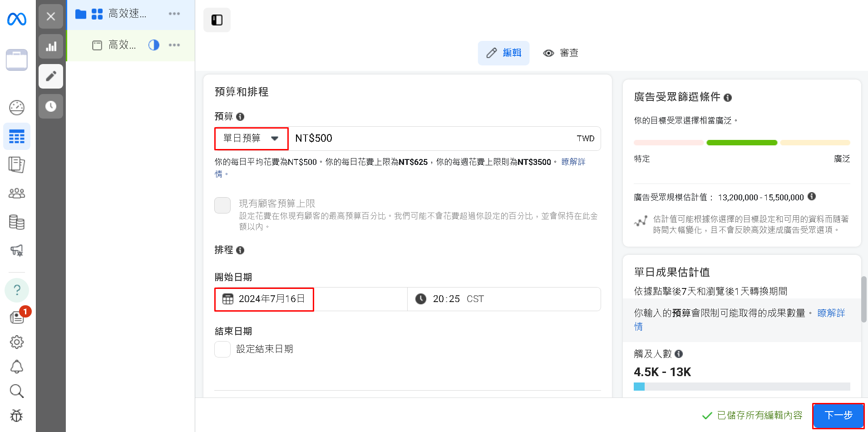Open the bug report icon
This screenshot has height=432, width=868.
click(17, 416)
